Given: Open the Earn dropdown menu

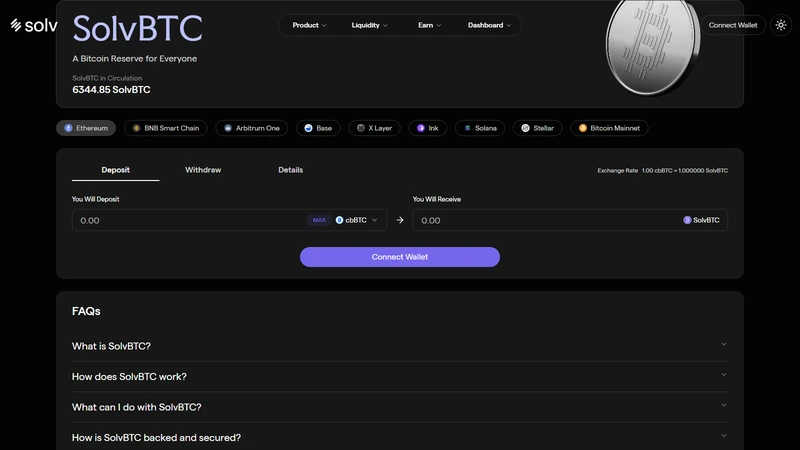Looking at the screenshot, I should 430,25.
